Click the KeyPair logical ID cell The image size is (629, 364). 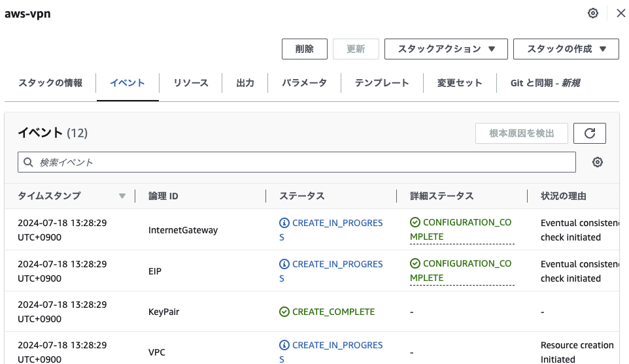[163, 312]
